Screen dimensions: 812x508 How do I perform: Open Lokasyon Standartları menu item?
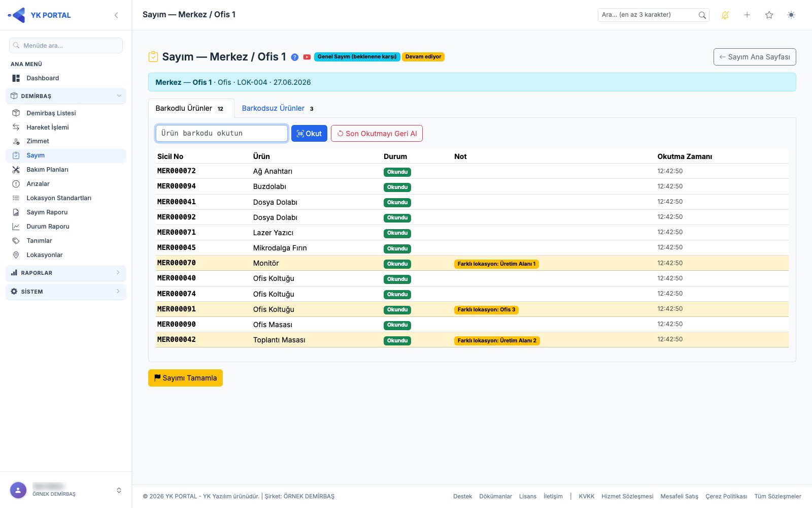coord(66,198)
